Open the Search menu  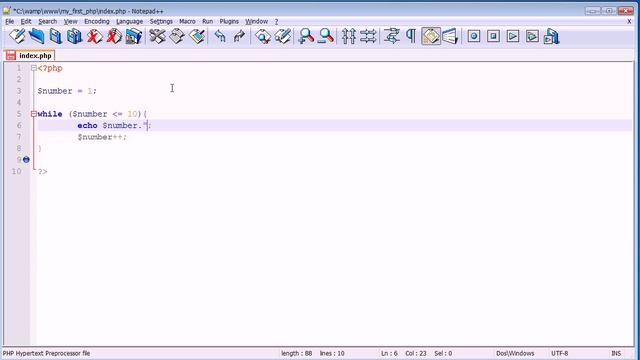pyautogui.click(x=48, y=21)
